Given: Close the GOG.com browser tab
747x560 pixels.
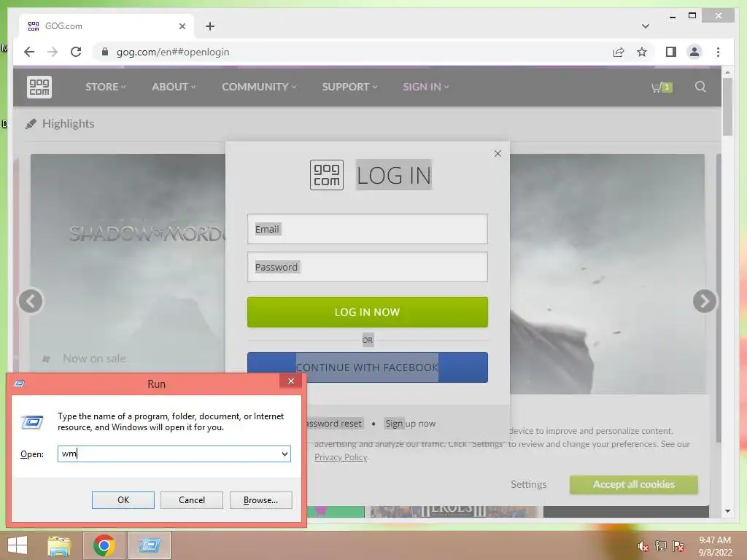Looking at the screenshot, I should pos(182,26).
